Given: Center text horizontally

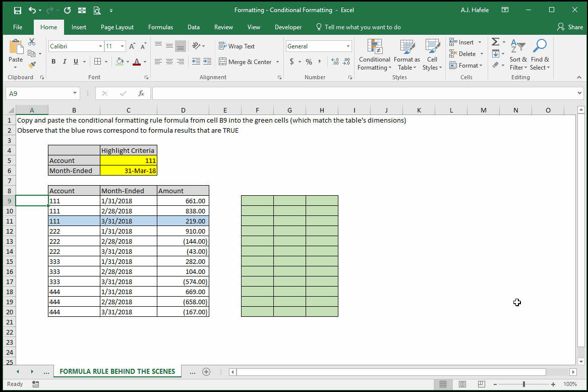Looking at the screenshot, I should [x=169, y=62].
